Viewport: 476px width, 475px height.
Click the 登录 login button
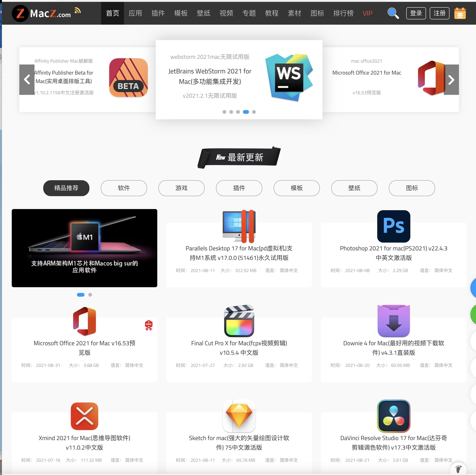(x=416, y=13)
